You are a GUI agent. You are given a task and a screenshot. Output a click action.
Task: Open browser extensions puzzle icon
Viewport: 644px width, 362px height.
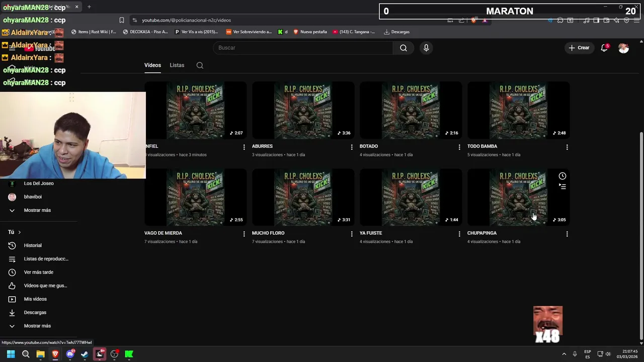click(560, 20)
